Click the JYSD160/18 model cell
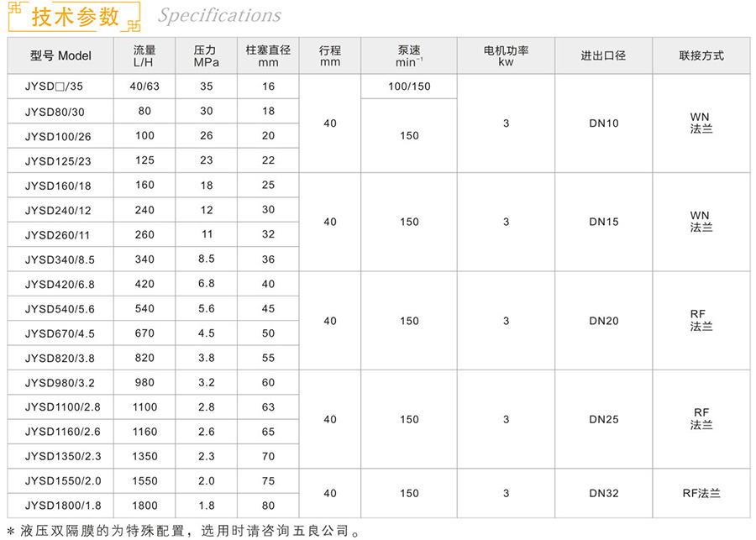Viewport: 756px width, 540px height. click(x=58, y=186)
